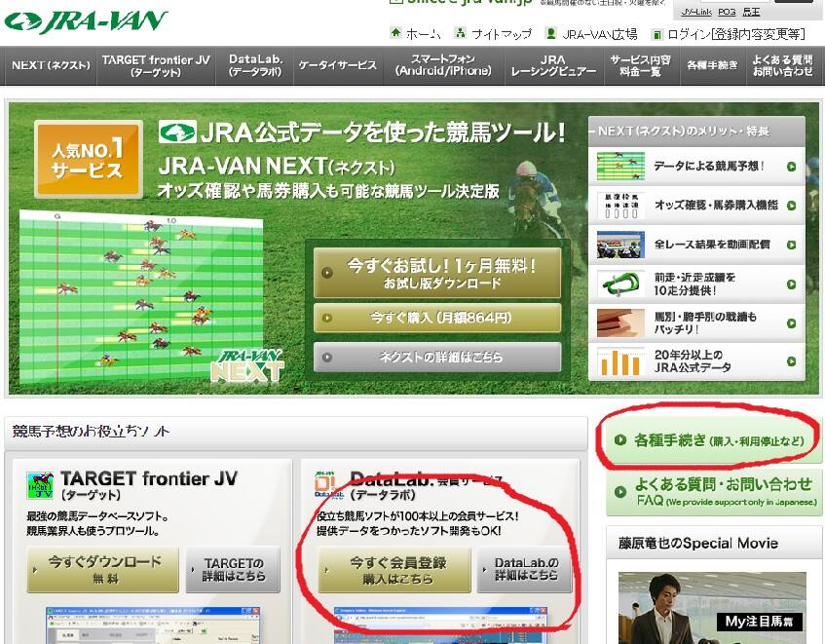Open the スマートフォン(Android/iPhone) menu item
Screen dimensions: 825x644
(443, 66)
